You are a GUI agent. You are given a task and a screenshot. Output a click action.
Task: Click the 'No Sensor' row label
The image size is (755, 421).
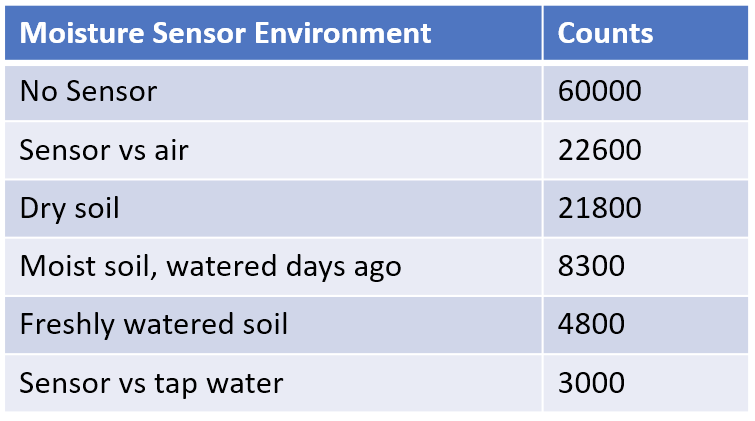pos(89,92)
